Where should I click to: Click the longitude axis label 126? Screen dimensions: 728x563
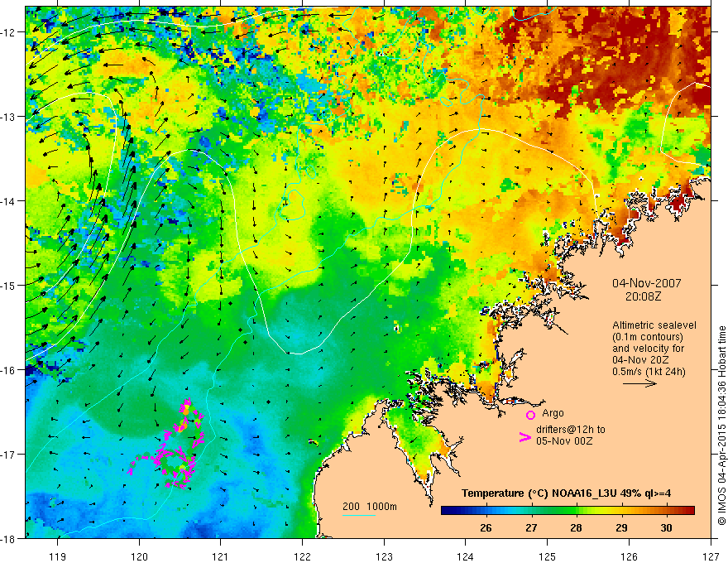pyautogui.click(x=629, y=556)
